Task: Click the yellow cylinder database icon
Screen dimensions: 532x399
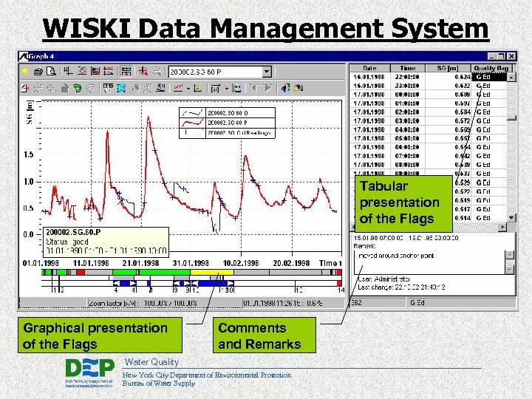Action: coord(299,89)
